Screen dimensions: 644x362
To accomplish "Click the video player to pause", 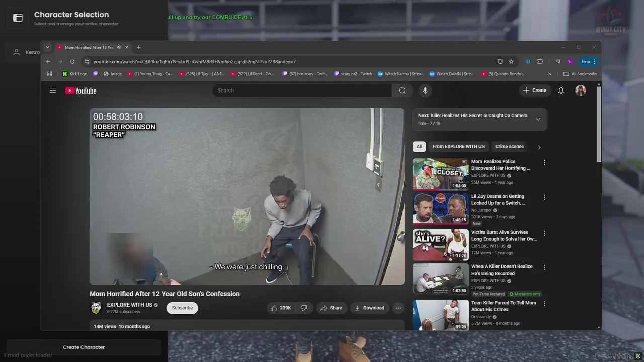I will tap(247, 196).
